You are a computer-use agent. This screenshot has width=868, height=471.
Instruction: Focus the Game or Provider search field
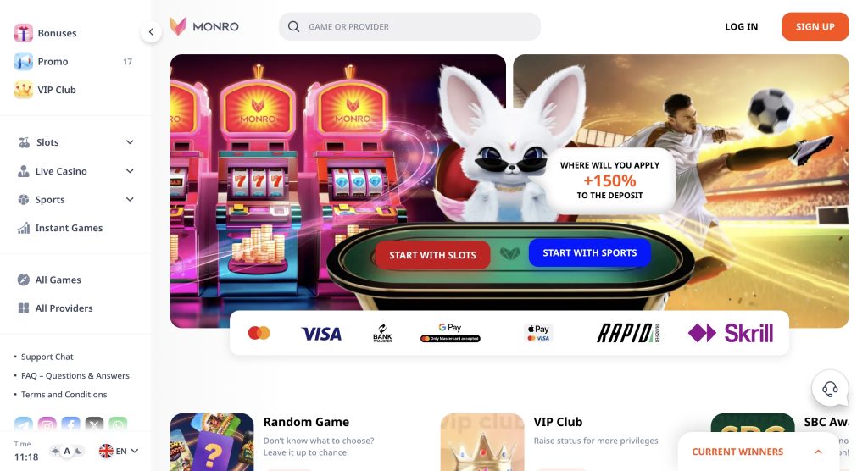point(409,26)
